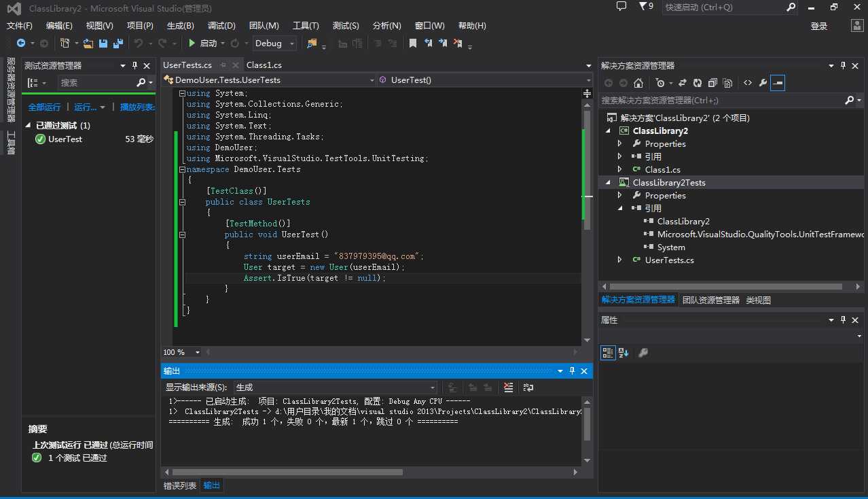Image resolution: width=868 pixels, height=499 pixels.
Task: Click the Output panel horizontal scrollbar thumb
Action: click(287, 472)
